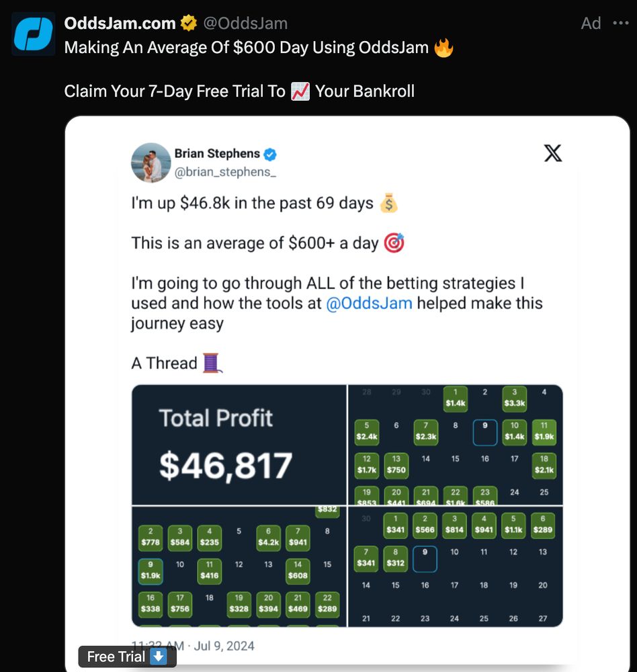Image resolution: width=637 pixels, height=672 pixels.
Task: Click the money bag emoji in the tweet
Action: 389,203
